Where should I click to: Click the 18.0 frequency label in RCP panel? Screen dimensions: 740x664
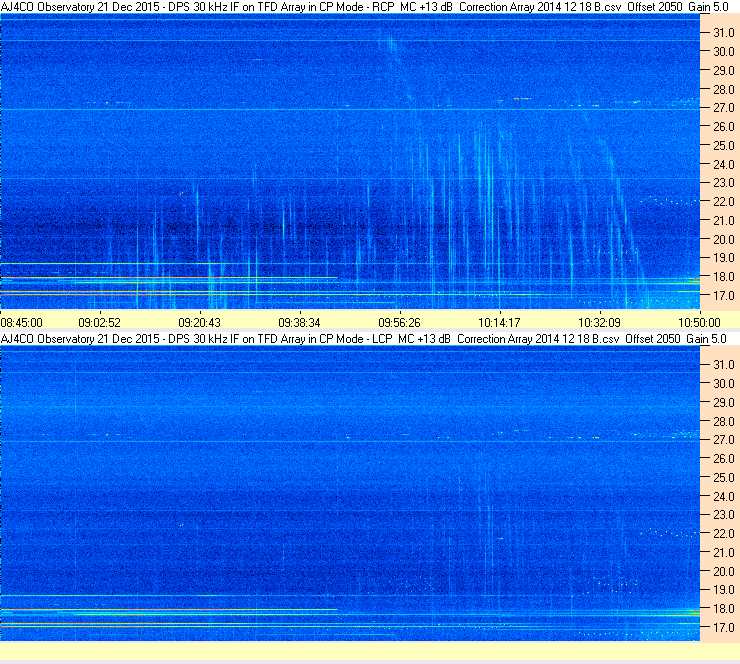pyautogui.click(x=724, y=277)
